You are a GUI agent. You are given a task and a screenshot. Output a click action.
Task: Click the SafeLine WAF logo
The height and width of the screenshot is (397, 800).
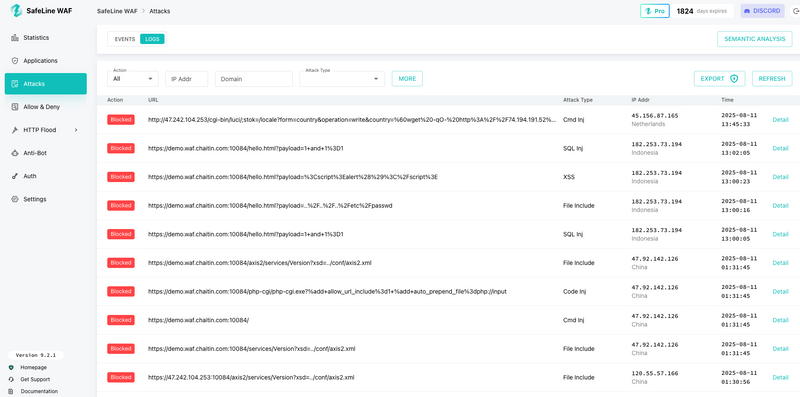click(x=16, y=11)
